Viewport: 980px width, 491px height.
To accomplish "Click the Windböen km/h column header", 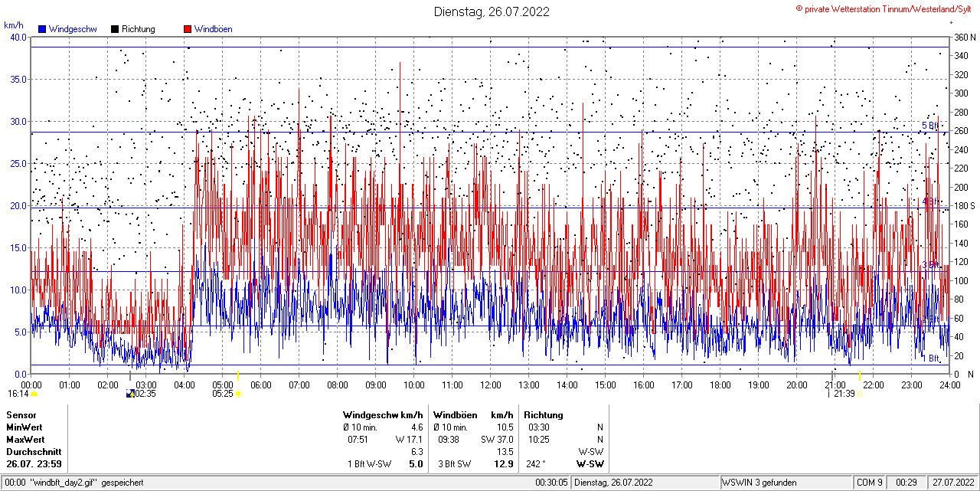I will tap(473, 415).
